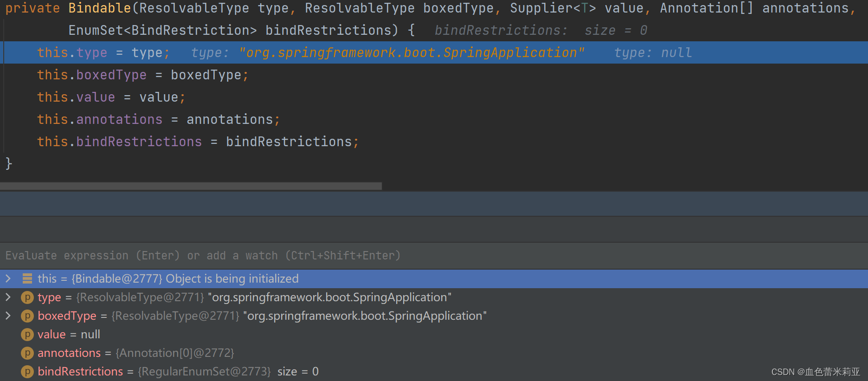Image resolution: width=868 pixels, height=381 pixels.
Task: Select bindRestrictions RegularEnumSet@2773 row
Action: pyautogui.click(x=434, y=372)
